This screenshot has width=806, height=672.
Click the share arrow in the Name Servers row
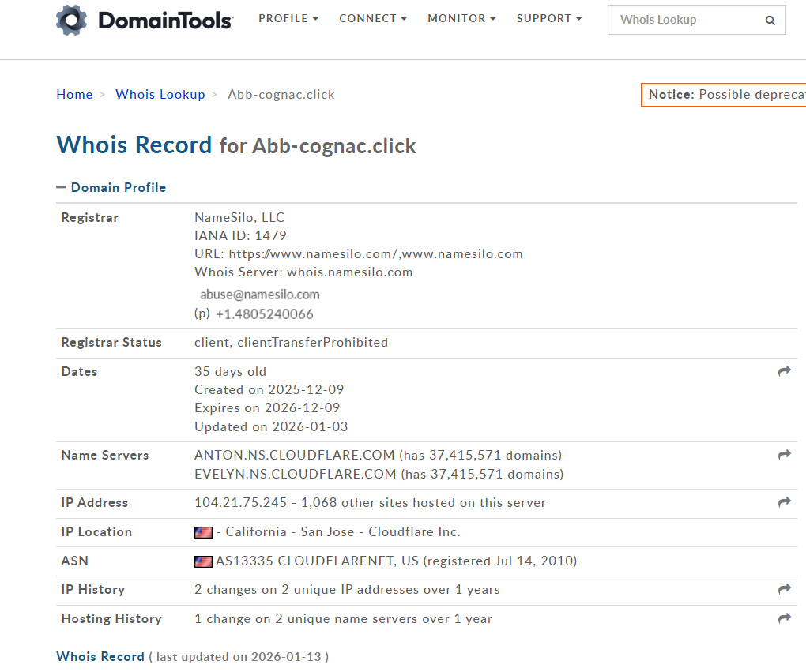tap(784, 455)
